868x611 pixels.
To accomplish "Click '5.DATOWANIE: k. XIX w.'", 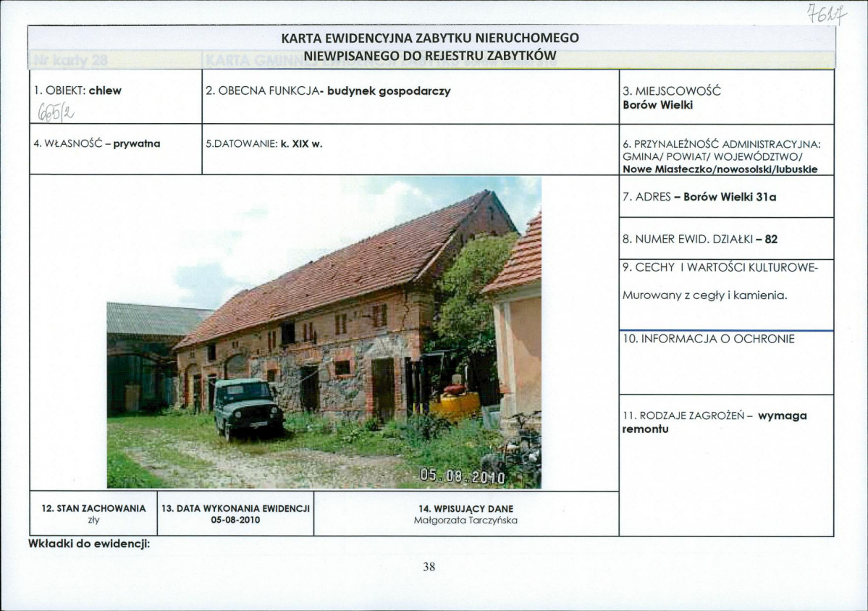I will coord(264,144).
